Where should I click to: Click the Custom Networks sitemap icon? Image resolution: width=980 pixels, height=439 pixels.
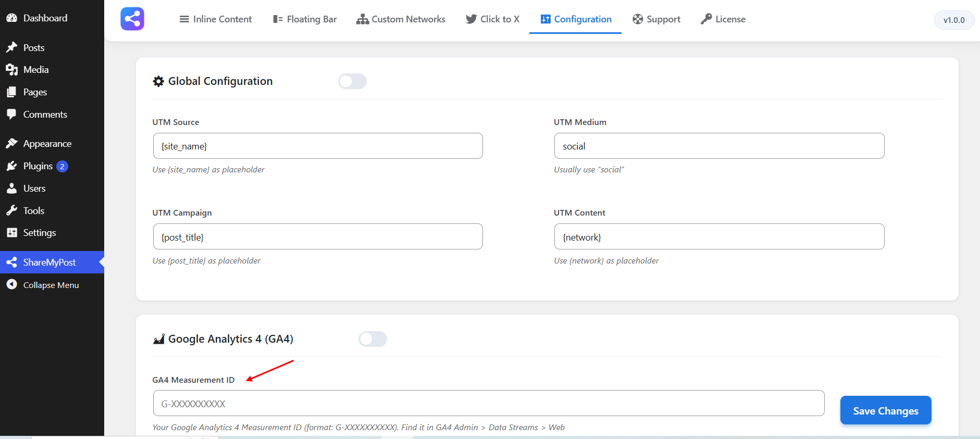pos(362,19)
